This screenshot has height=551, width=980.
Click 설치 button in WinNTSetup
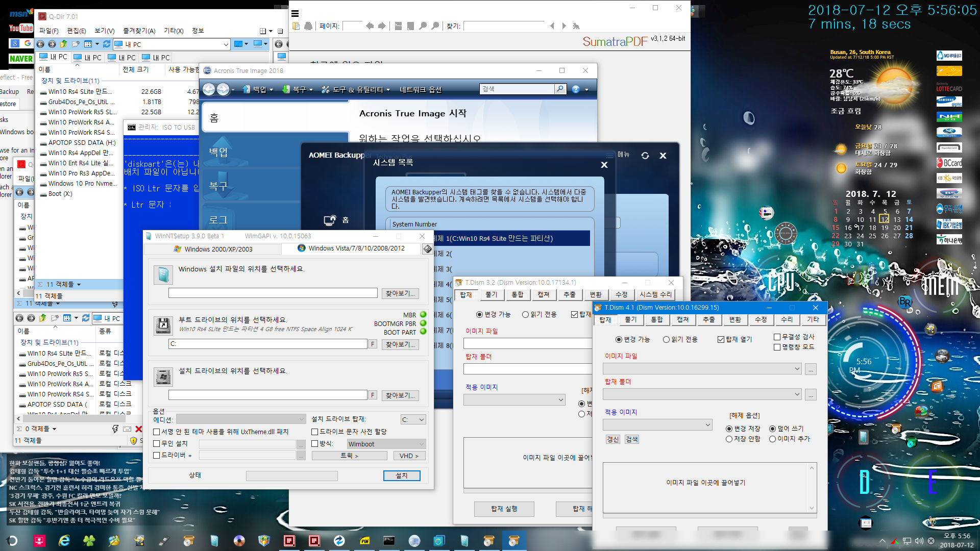point(402,475)
